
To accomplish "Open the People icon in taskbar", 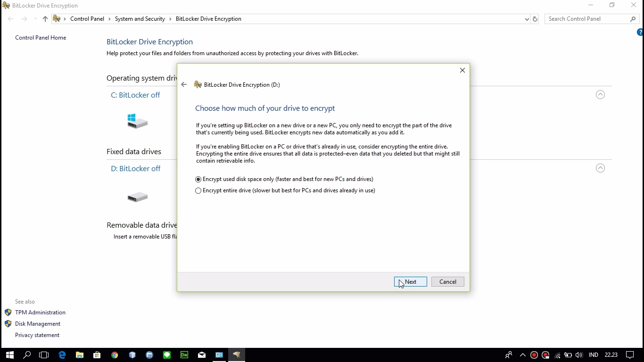I will click(509, 355).
